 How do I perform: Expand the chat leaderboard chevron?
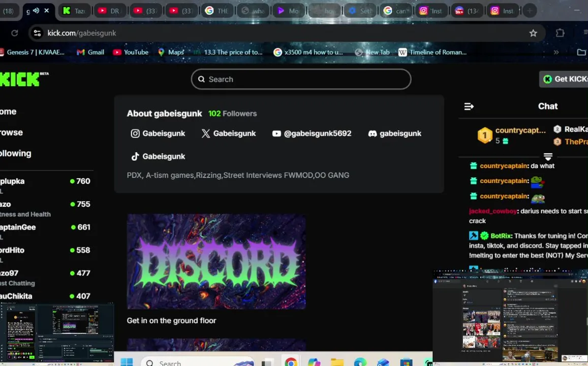[548, 156]
